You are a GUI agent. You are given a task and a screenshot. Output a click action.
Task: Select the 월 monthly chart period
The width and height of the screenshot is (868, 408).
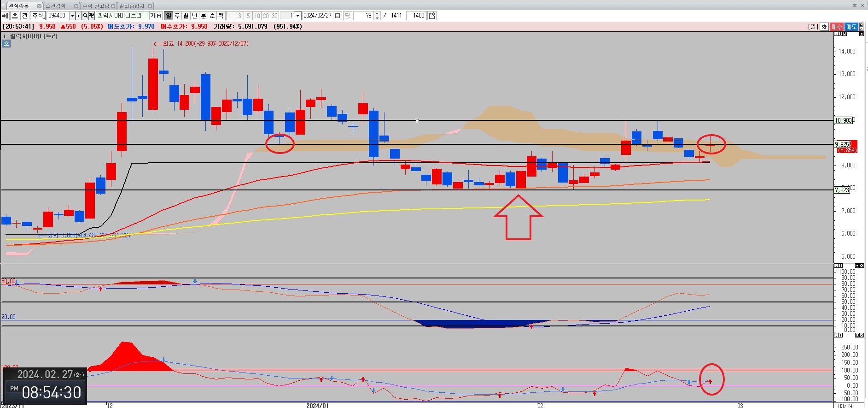coord(186,16)
